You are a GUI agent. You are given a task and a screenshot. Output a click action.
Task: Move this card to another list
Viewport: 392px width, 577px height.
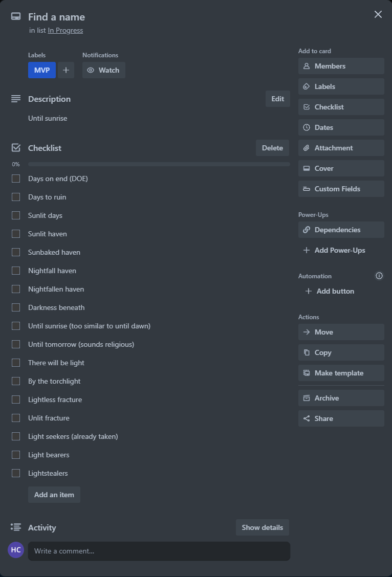click(341, 331)
